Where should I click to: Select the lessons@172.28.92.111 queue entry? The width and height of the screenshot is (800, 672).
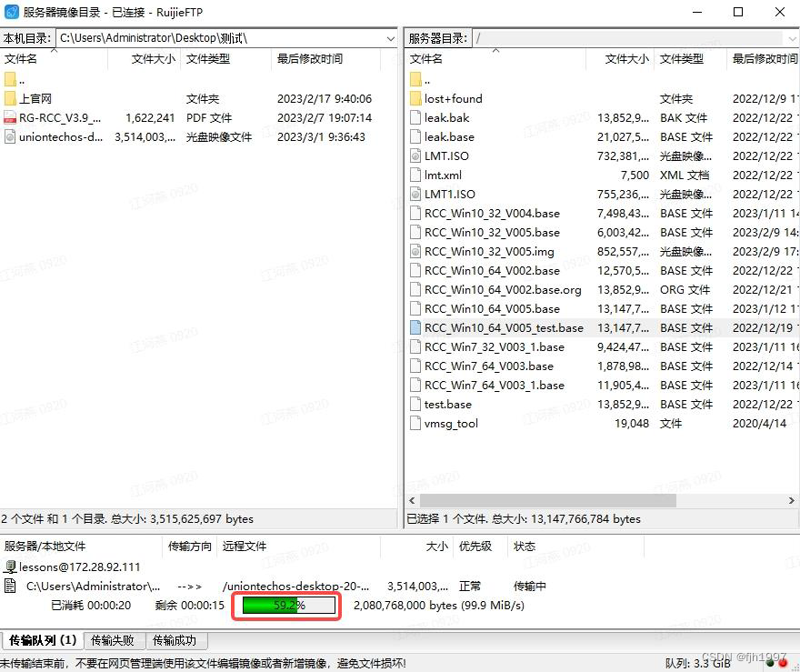79,567
